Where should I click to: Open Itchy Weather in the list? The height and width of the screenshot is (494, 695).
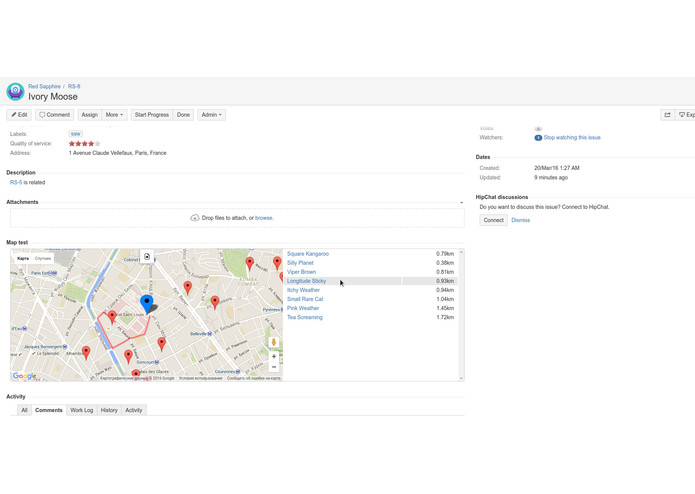tap(303, 290)
